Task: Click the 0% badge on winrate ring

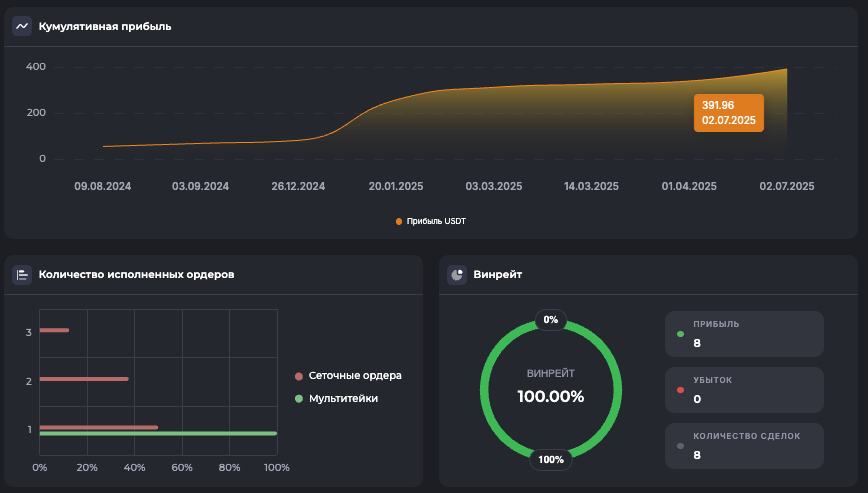Action: 550,320
